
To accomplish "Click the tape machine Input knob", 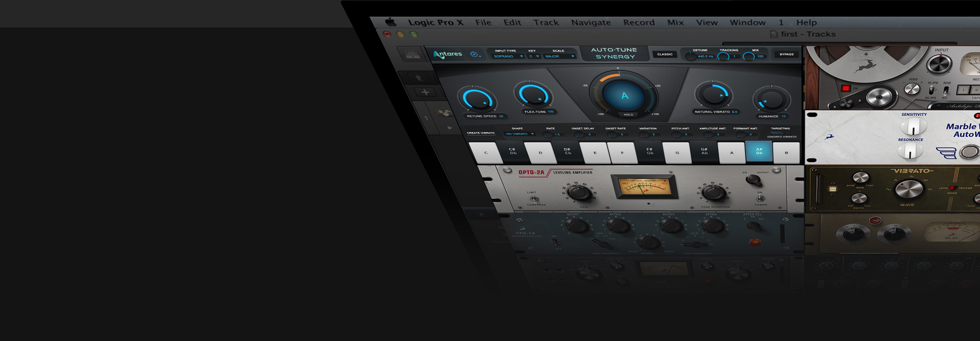I will (x=939, y=64).
